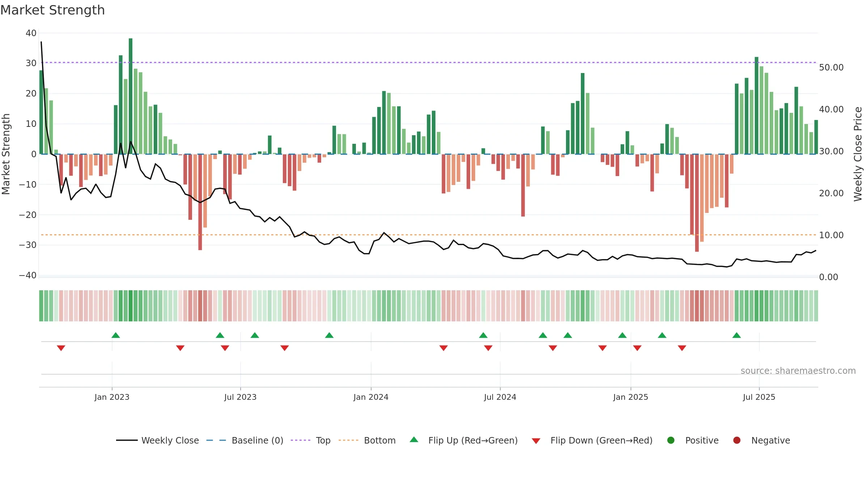Click the green bar exceeding the Top line near Jul 2025
The width and height of the screenshot is (868, 488).
click(x=757, y=106)
